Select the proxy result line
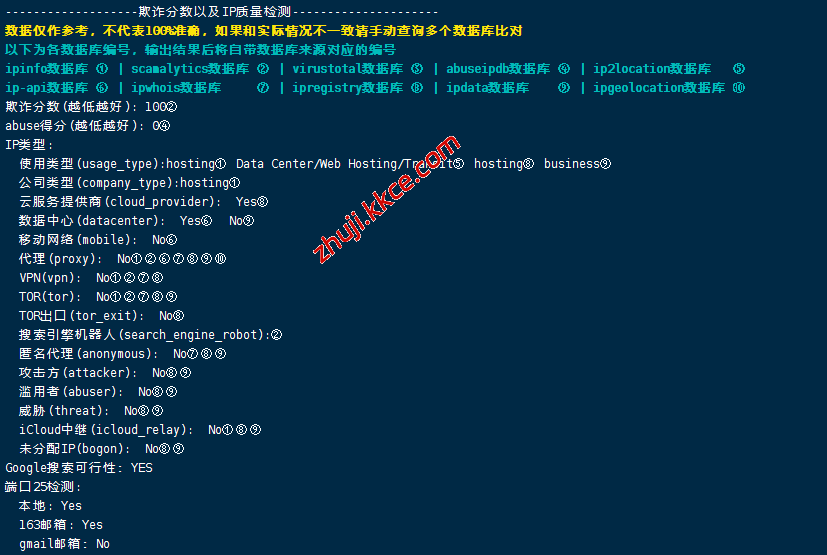Image resolution: width=827 pixels, height=555 pixels. [x=122, y=259]
